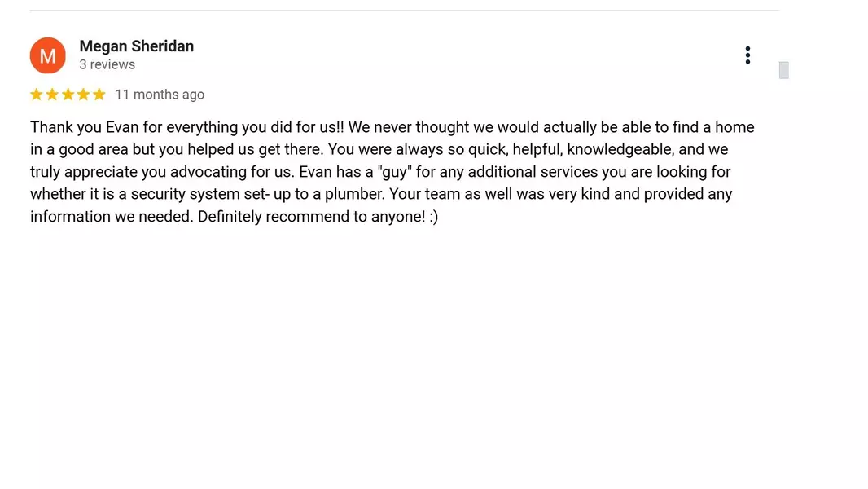Viewport: 868px width, 489px height.
Task: Click the fourth rating star
Action: (83, 95)
